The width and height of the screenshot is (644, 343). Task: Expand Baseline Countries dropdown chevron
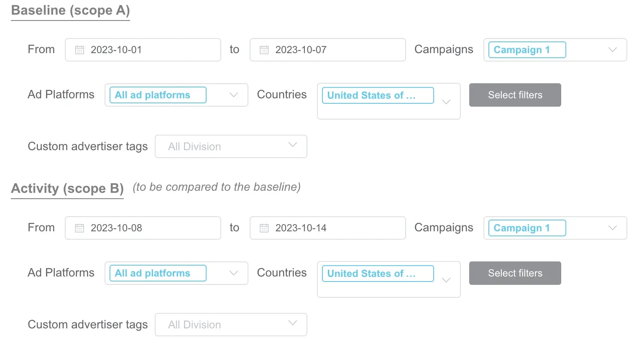(x=446, y=102)
